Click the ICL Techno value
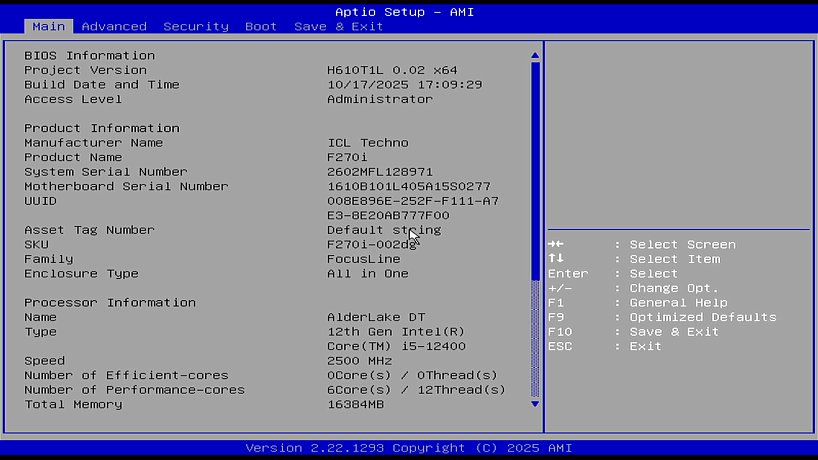 [x=368, y=143]
